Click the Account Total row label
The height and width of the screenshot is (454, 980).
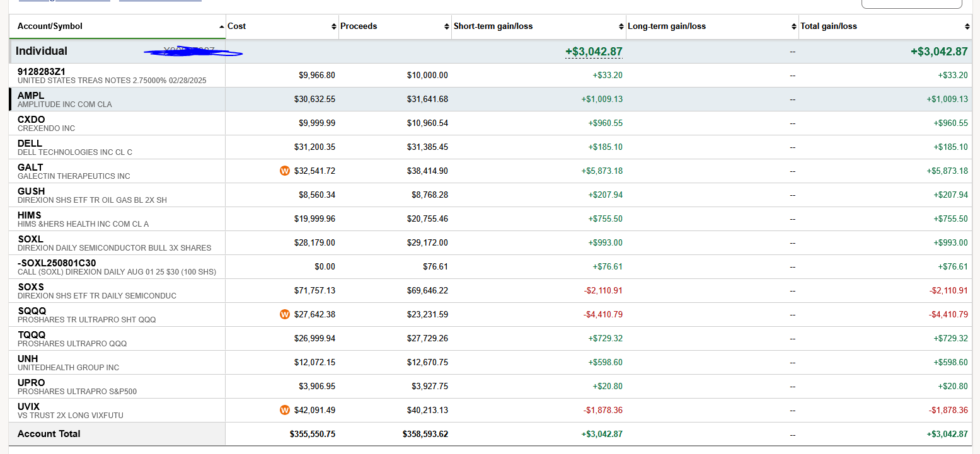49,434
